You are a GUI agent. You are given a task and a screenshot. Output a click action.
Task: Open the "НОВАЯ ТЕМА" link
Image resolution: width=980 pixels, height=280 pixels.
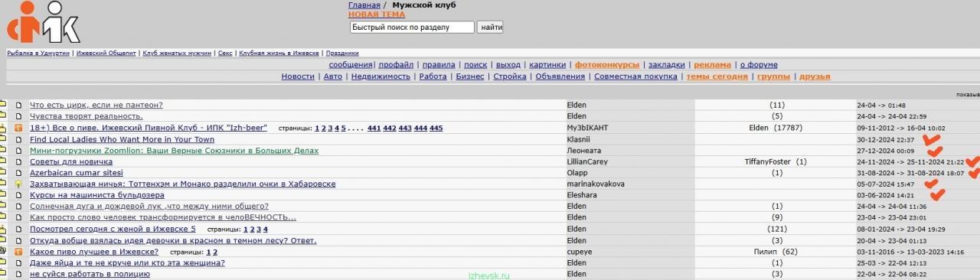click(377, 15)
